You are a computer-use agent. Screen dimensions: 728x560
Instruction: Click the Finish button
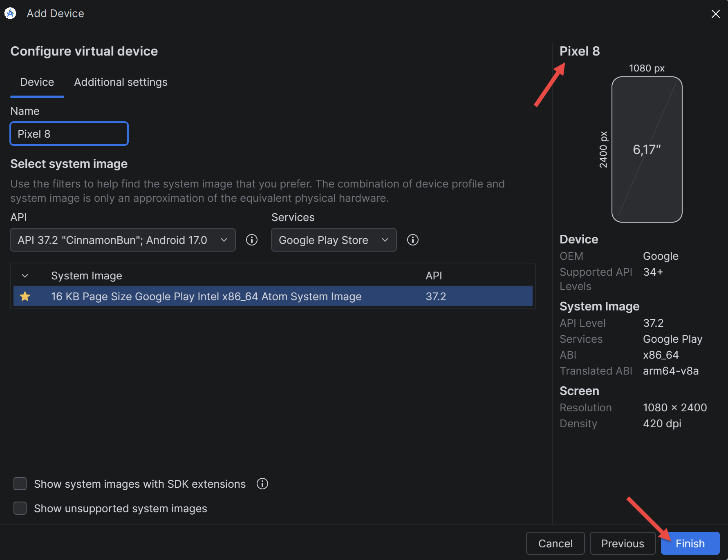(x=690, y=543)
